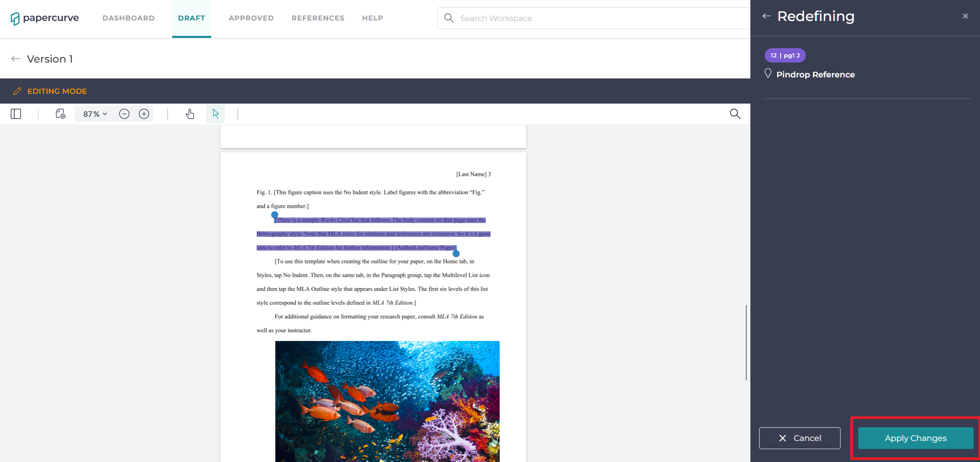Click the selection start handle
Viewport: 980px width, 462px height.
tap(275, 215)
